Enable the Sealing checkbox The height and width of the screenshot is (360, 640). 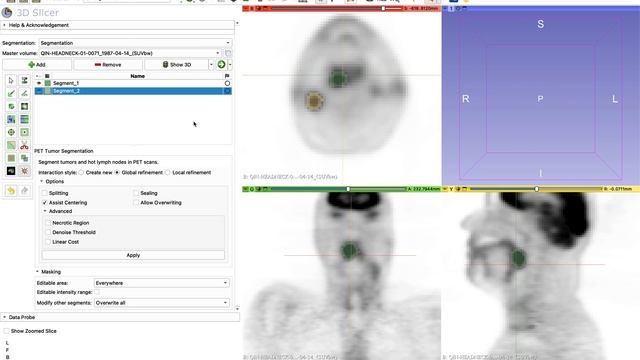click(136, 193)
